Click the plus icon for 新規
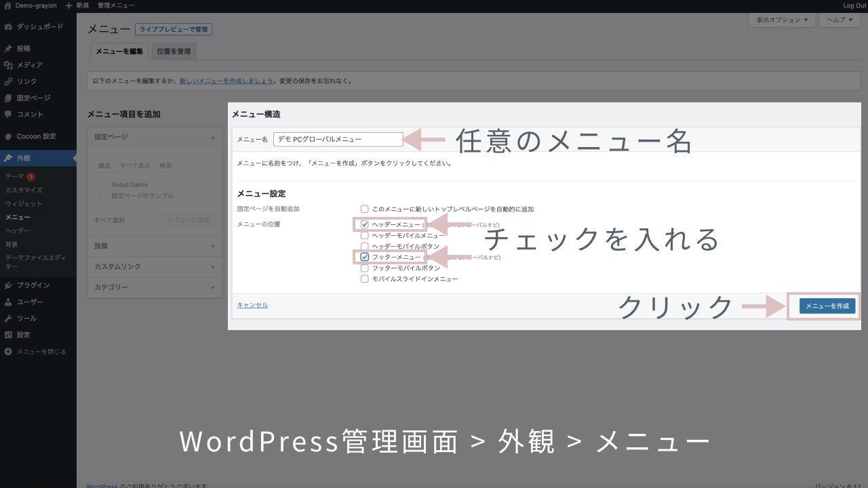Viewport: 868px width, 488px height. pos(69,5)
